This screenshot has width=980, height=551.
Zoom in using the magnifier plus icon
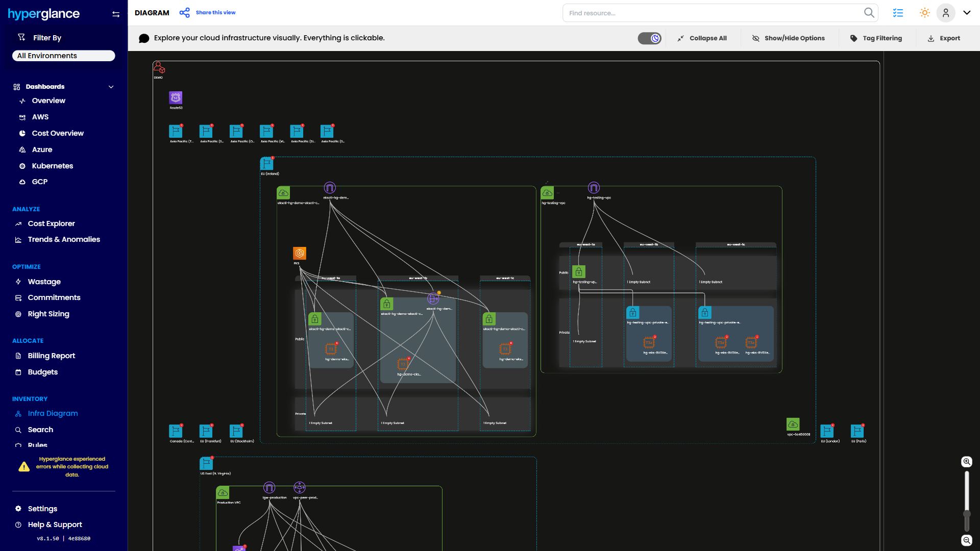(x=967, y=462)
